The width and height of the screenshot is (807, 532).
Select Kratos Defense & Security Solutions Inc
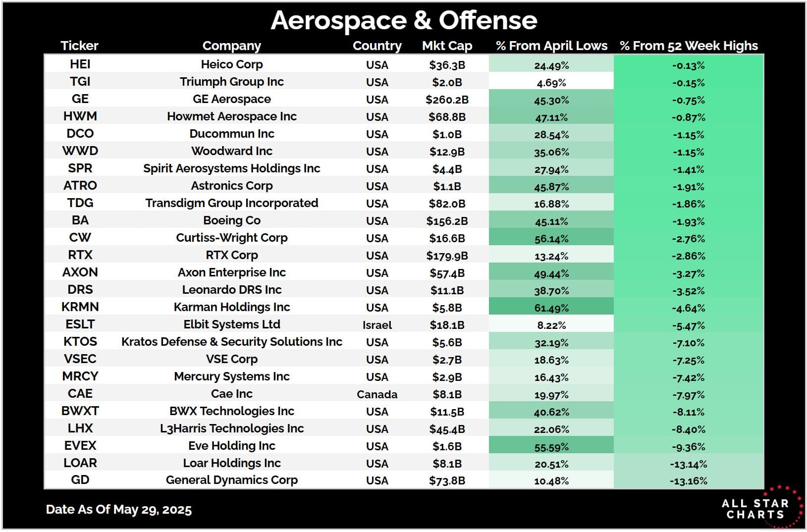[231, 342]
